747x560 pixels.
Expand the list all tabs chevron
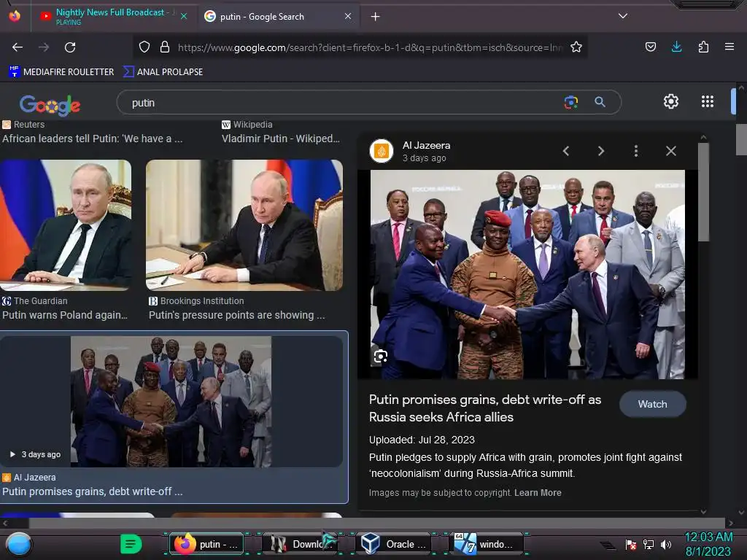point(623,16)
